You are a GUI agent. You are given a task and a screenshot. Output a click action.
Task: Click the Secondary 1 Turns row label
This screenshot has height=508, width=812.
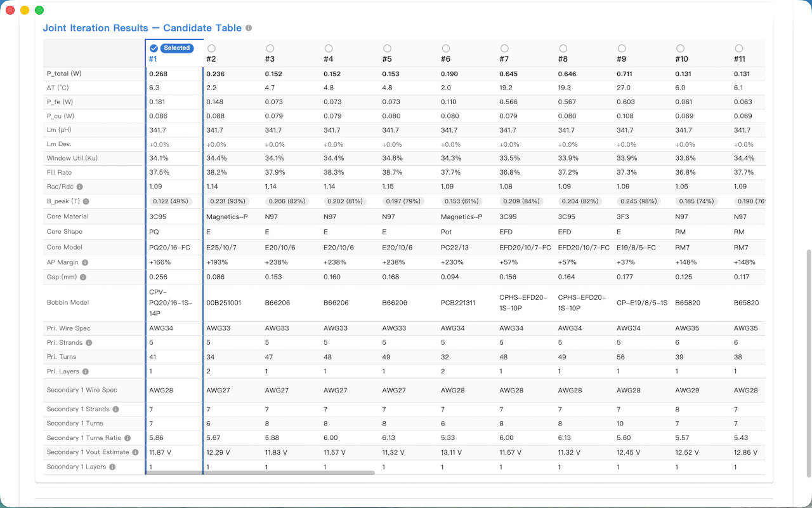[75, 424]
